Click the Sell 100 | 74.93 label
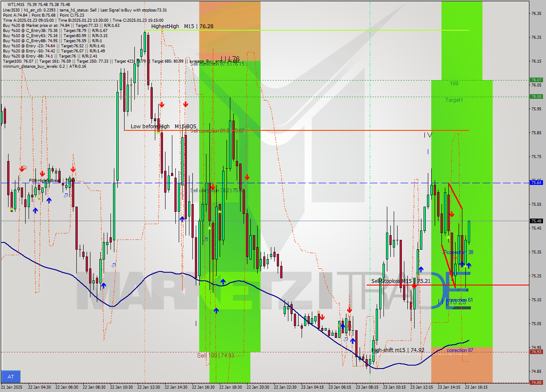Image resolution: width=546 pixels, height=392 pixels. click(x=215, y=355)
